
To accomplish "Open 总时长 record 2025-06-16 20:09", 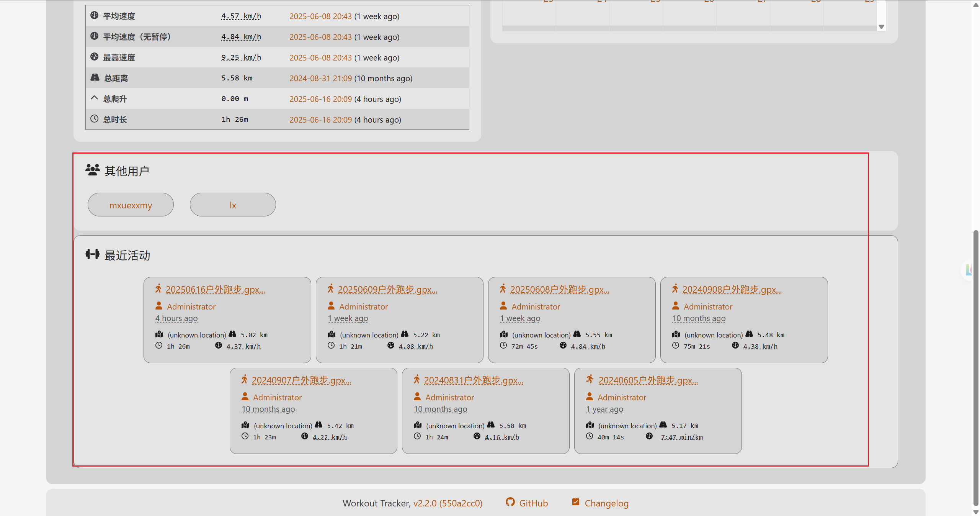I will [x=320, y=120].
